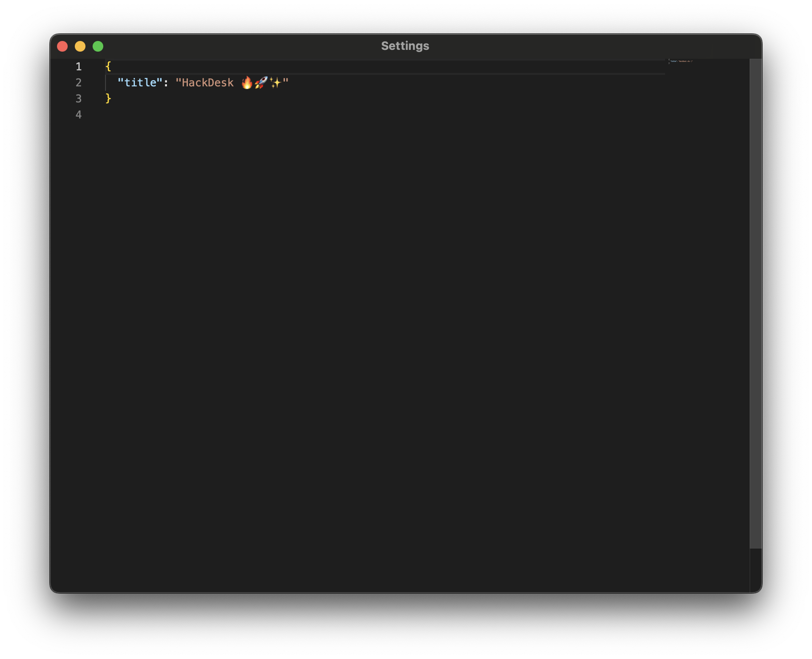812x659 pixels.
Task: Click the sparkles emoji before the closing quote
Action: 276,83
